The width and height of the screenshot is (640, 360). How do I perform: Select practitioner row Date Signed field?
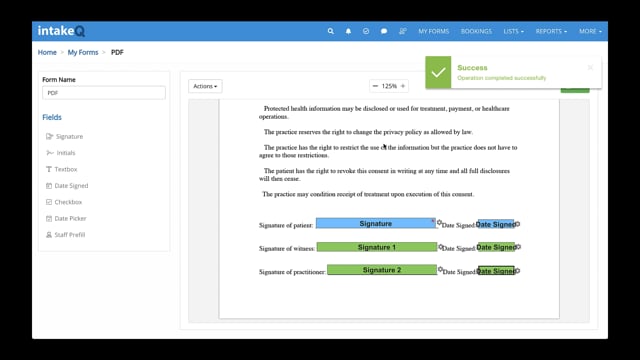point(496,271)
